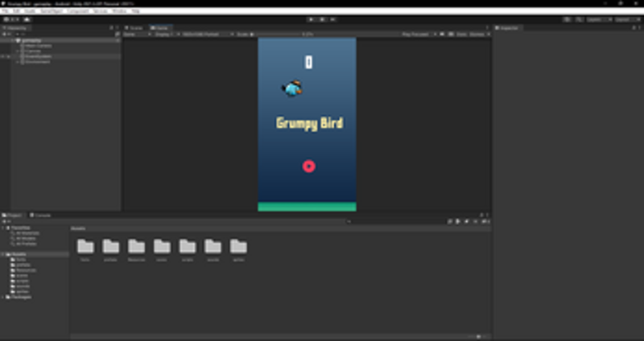Select the Inspector tab
Viewport: 644px width, 341px height.
pos(507,28)
